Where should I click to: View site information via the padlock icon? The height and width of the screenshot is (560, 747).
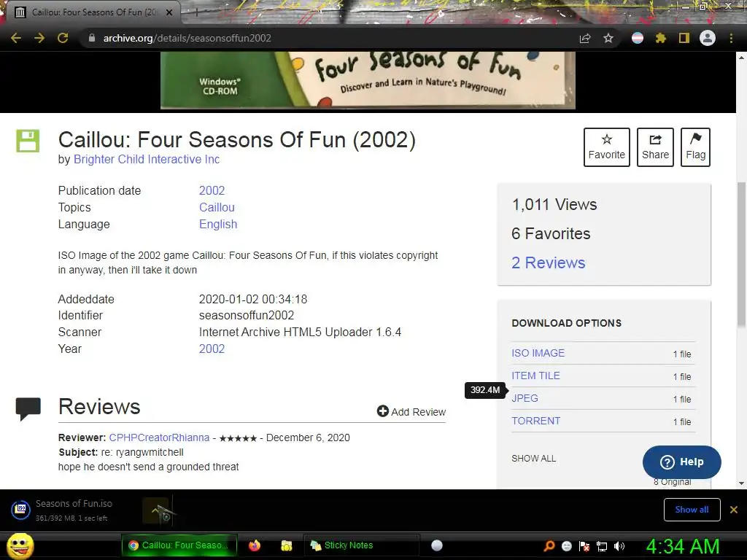(92, 38)
